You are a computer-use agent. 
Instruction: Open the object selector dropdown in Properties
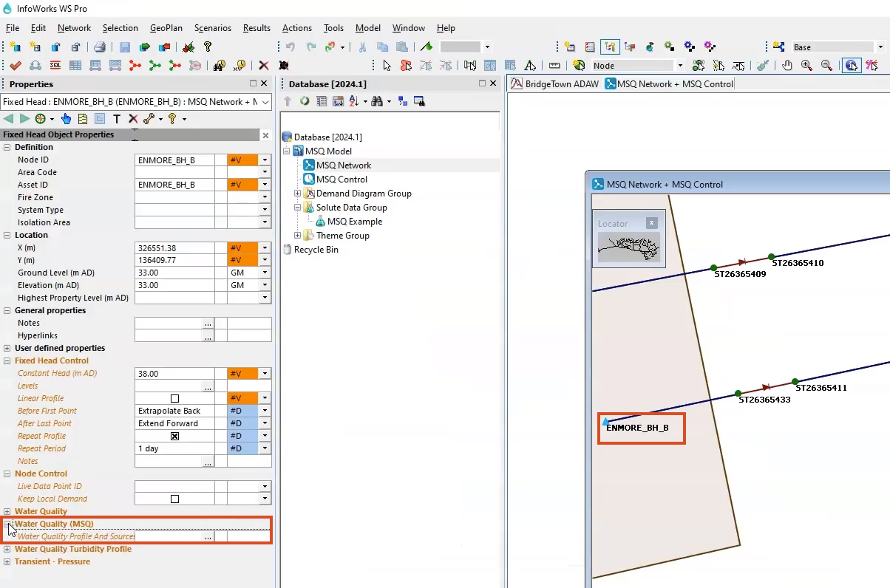pos(265,102)
